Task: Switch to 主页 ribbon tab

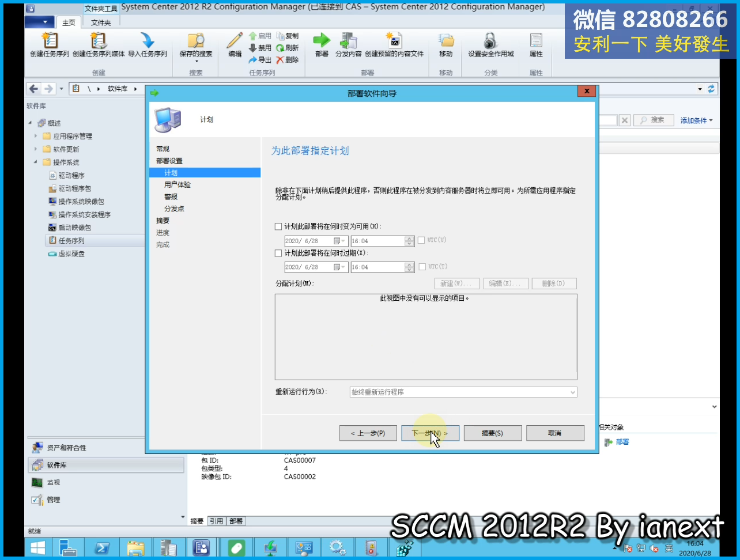Action: tap(69, 22)
